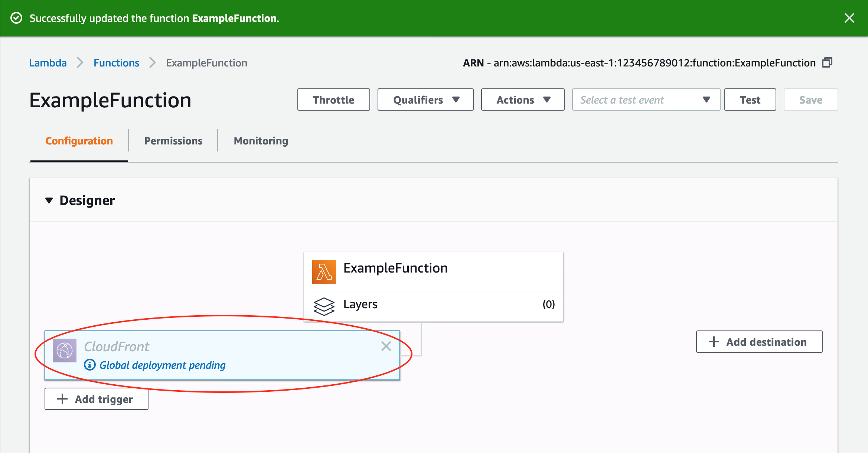Open the Select a test event dropdown
This screenshot has height=453, width=868.
click(x=646, y=100)
